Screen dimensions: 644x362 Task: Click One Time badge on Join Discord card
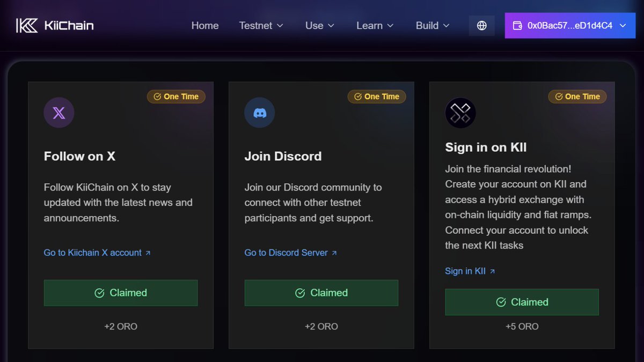(x=377, y=97)
